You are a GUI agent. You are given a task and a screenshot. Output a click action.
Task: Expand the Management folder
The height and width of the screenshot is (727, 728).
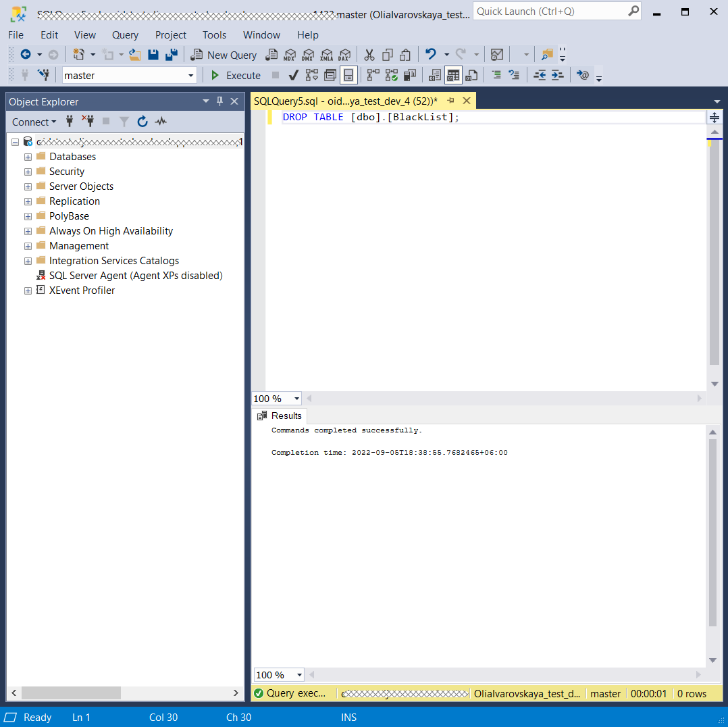click(28, 246)
